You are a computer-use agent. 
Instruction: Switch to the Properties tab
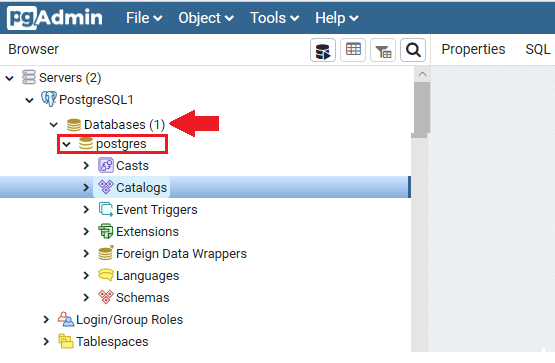[473, 49]
